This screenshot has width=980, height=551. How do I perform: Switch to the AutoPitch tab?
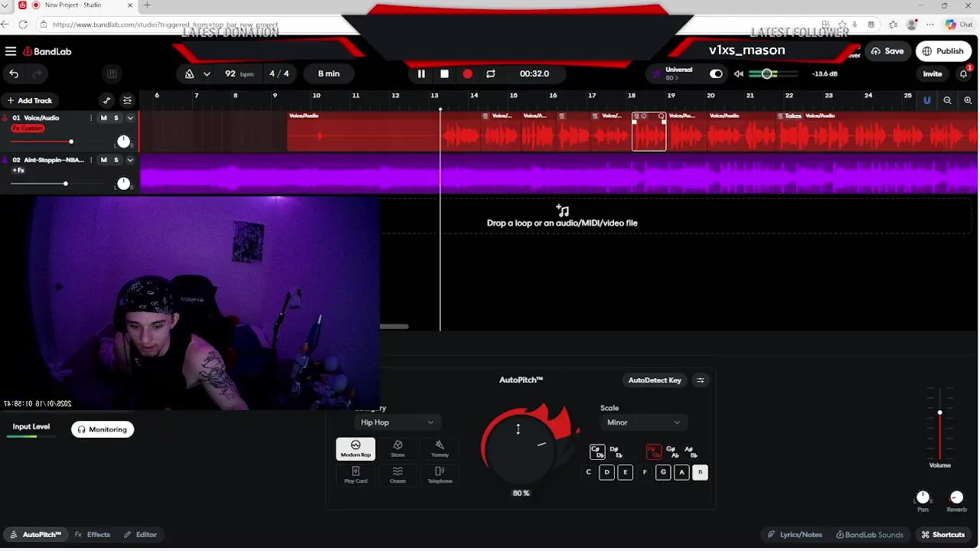click(x=35, y=535)
